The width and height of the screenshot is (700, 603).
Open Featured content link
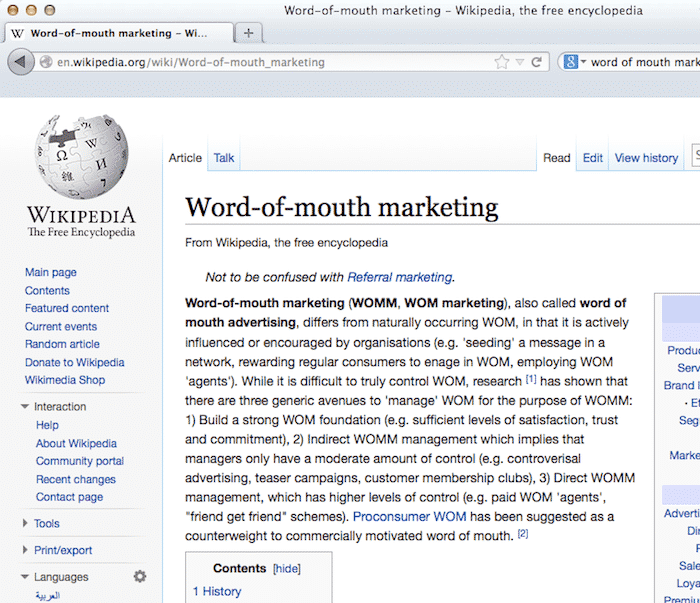pos(67,308)
